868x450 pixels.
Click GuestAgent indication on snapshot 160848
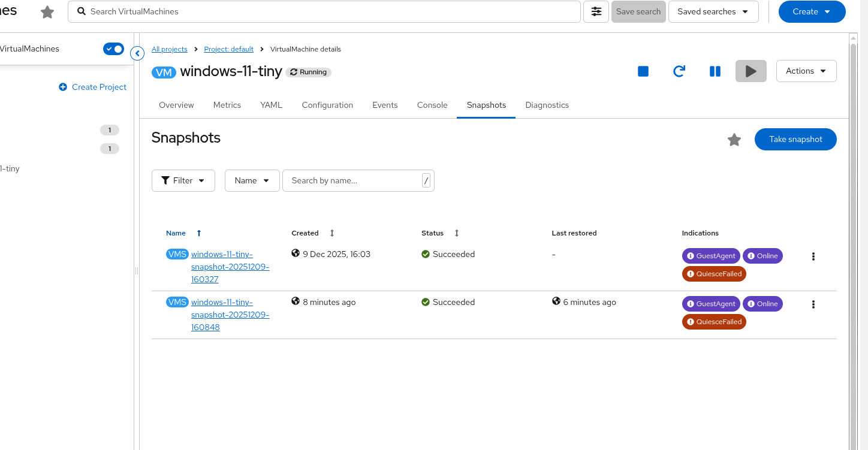711,304
